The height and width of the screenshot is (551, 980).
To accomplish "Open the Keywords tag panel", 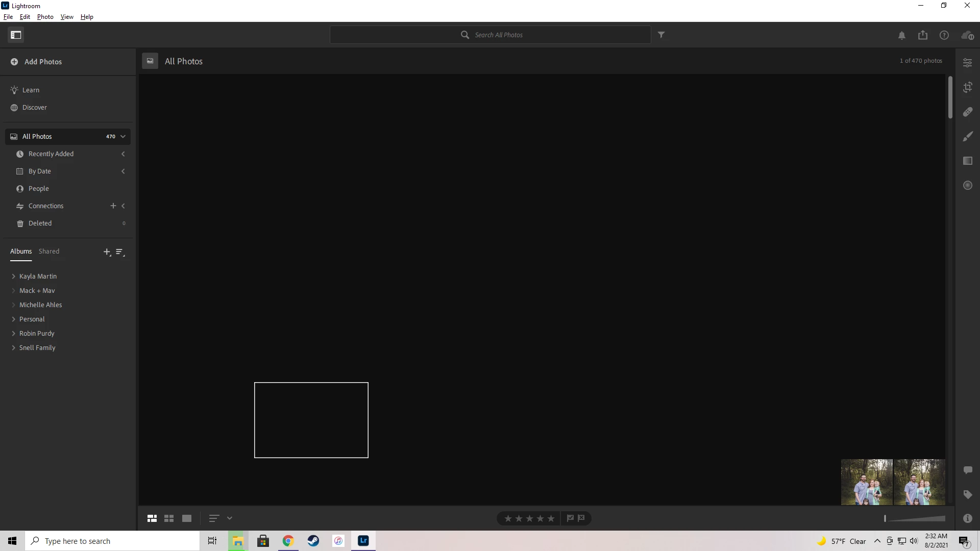I will pos(967,494).
